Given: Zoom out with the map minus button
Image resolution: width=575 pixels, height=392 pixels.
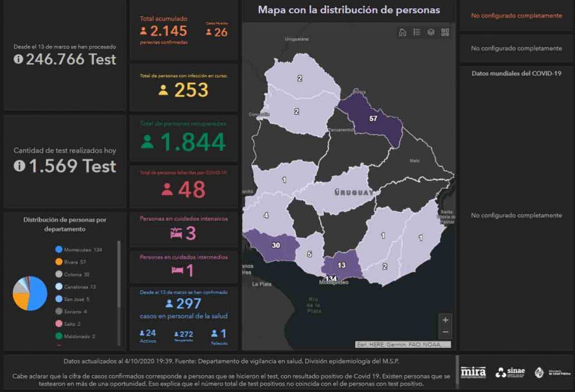Looking at the screenshot, I should (x=445, y=332).
